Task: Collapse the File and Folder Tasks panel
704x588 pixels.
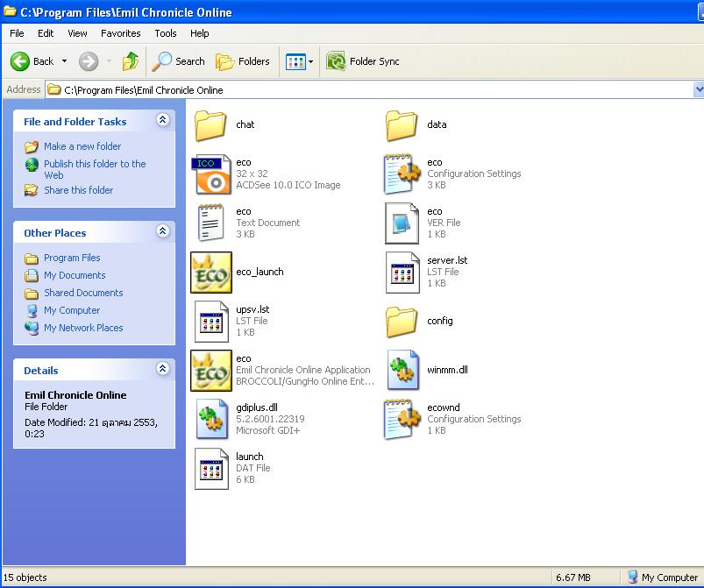Action: pos(162,121)
